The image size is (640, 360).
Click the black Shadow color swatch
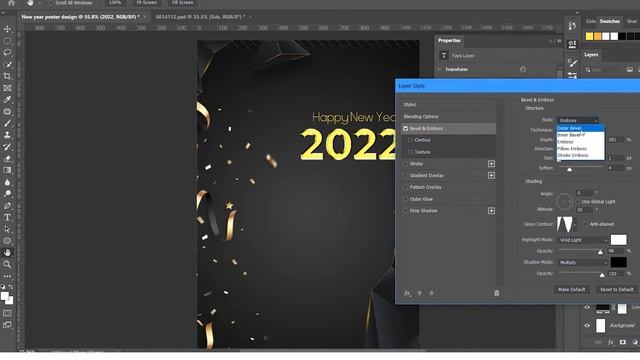point(618,262)
